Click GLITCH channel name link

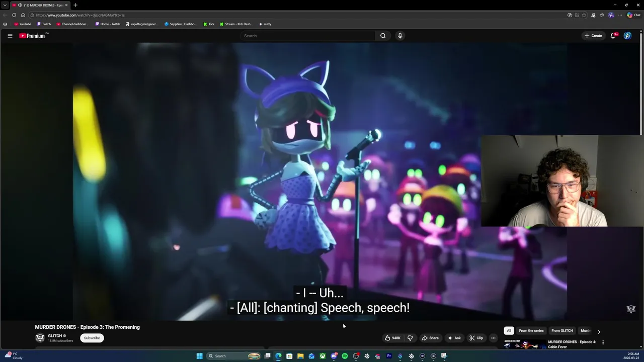55,336
